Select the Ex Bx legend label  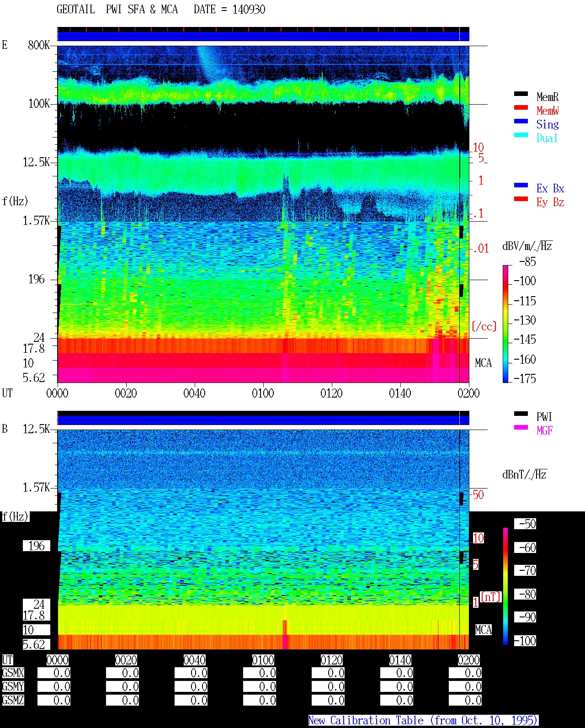coord(550,188)
